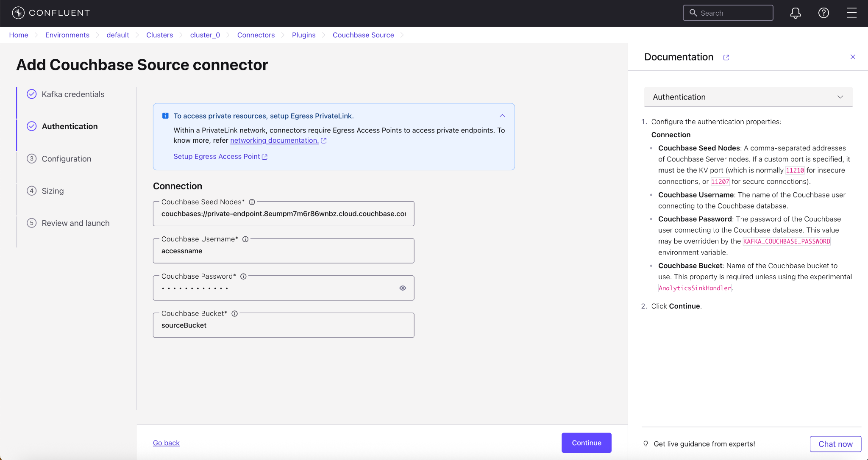The image size is (868, 460).
Task: Click the Confluent logo icon
Action: 18,13
